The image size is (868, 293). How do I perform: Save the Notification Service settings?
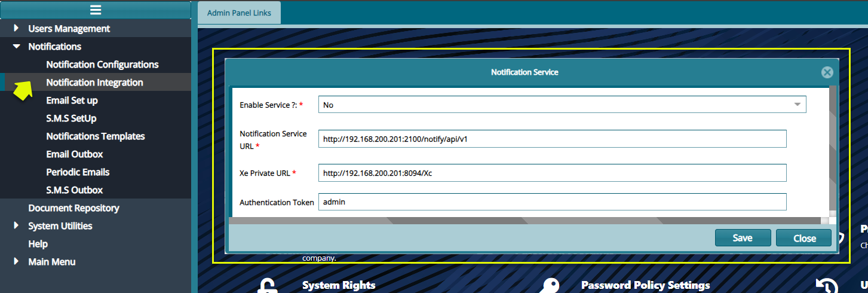(x=743, y=238)
